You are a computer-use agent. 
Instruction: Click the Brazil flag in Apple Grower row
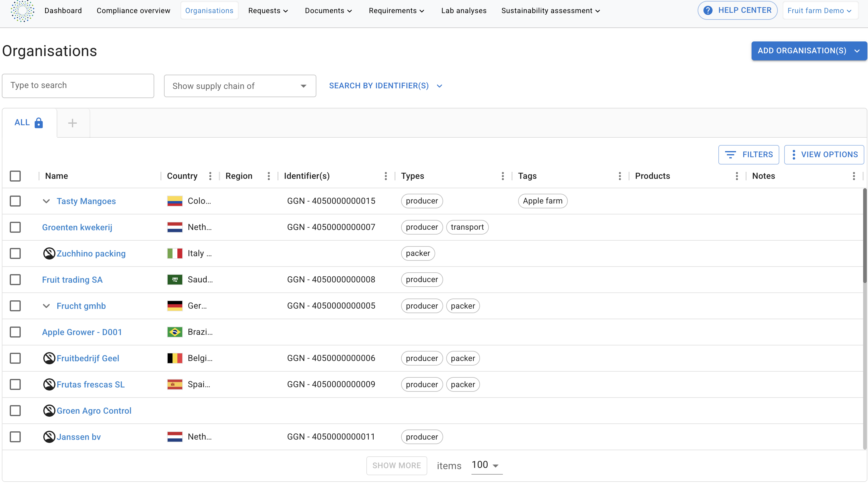[175, 332]
